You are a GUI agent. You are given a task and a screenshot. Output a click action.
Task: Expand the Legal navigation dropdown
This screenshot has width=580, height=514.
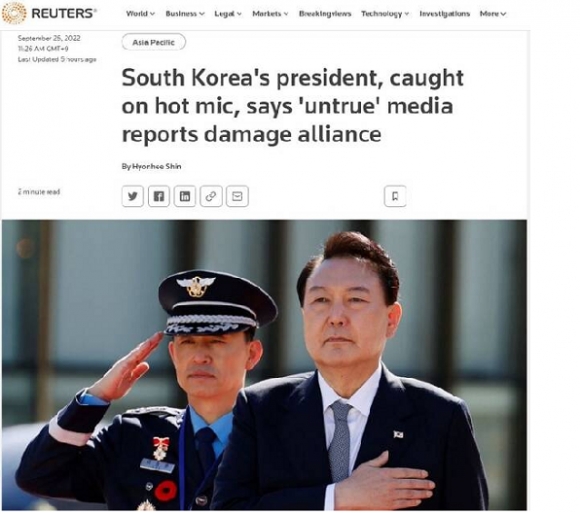click(x=228, y=14)
